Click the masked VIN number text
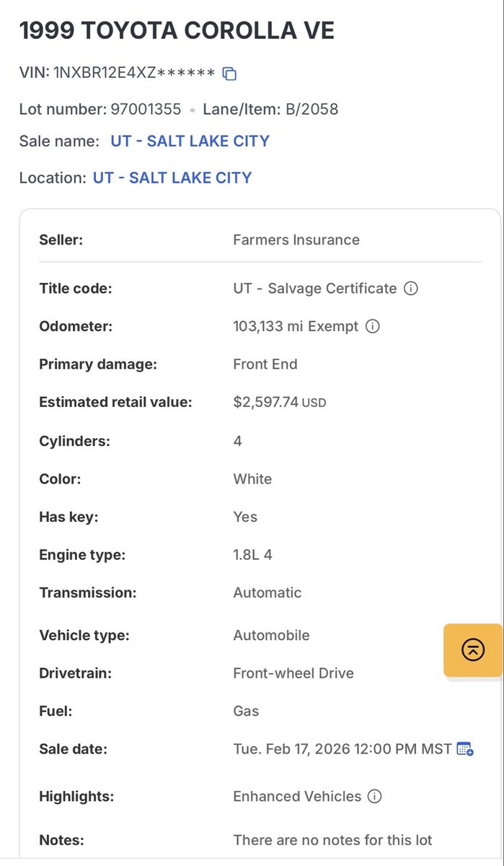The image size is (504, 866). click(x=134, y=73)
